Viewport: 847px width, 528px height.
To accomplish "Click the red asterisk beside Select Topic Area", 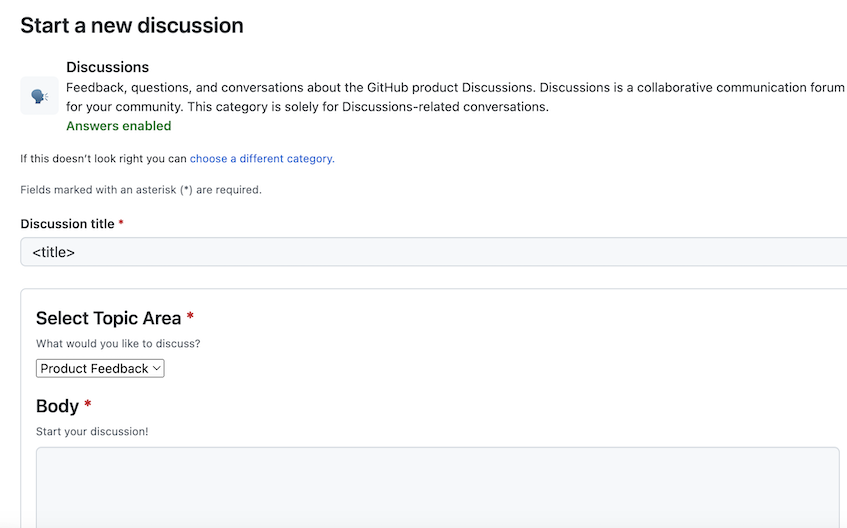I will tap(190, 318).
